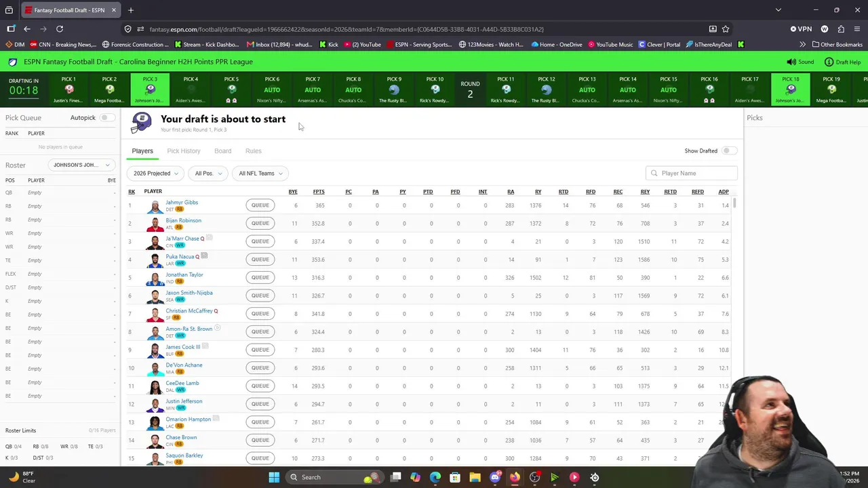Open File Explorer from the taskbar
868x488 pixels.
tap(475, 477)
